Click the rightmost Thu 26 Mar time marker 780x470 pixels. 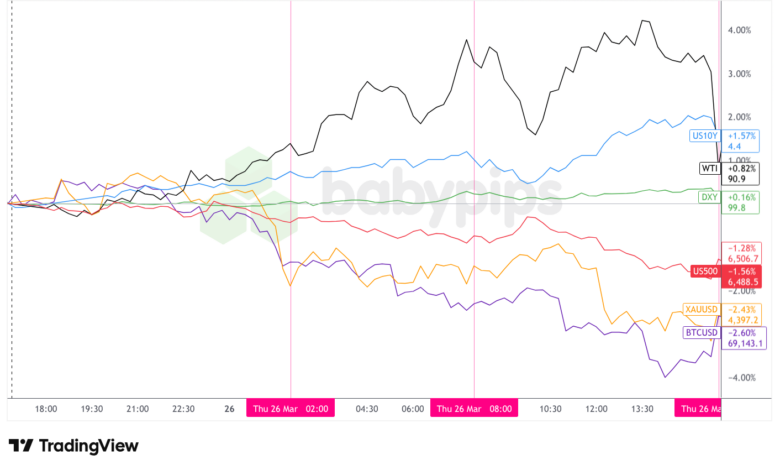coord(700,408)
